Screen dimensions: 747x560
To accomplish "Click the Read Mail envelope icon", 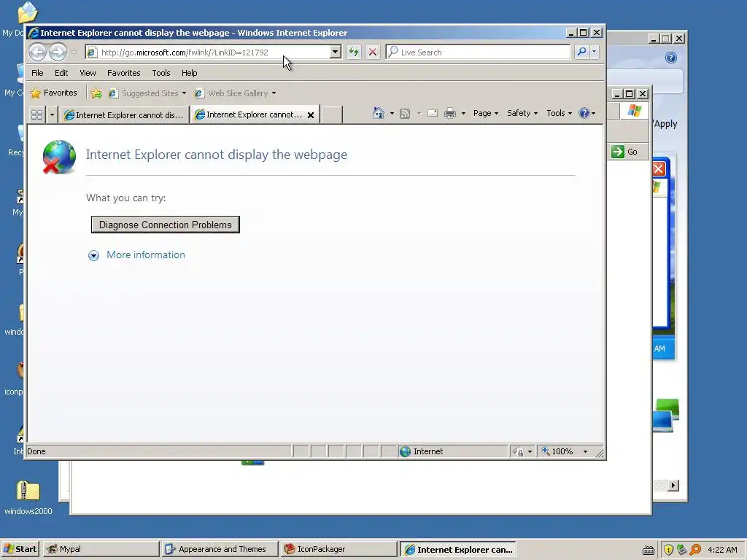I will [x=432, y=113].
